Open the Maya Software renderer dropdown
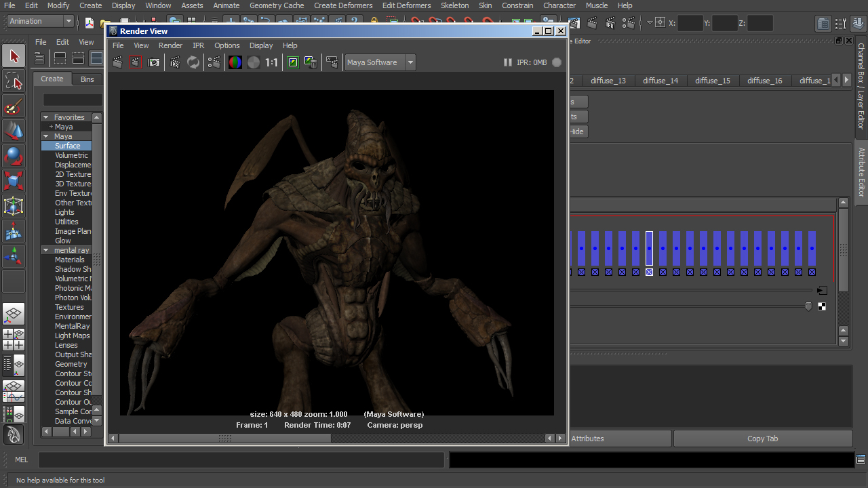This screenshot has width=868, height=488. (x=410, y=62)
